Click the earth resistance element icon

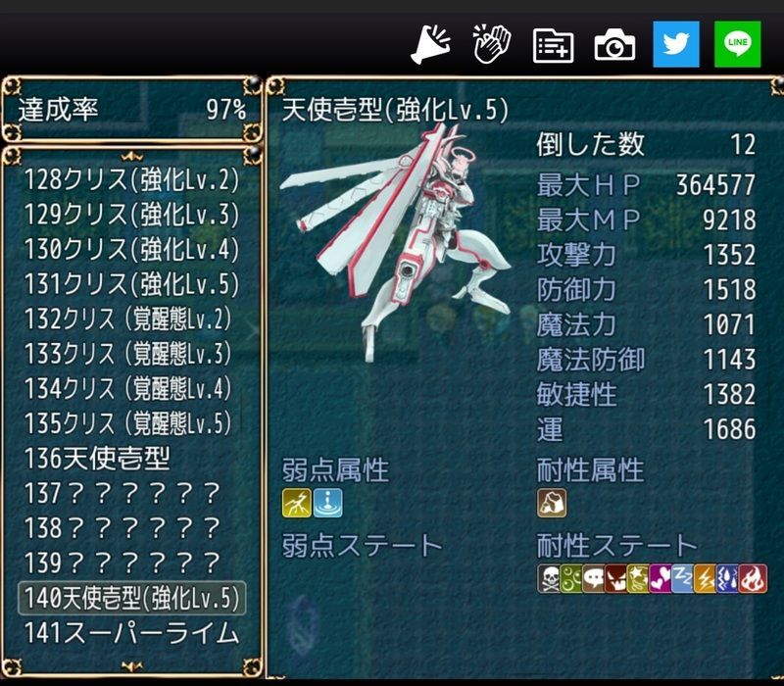click(552, 503)
